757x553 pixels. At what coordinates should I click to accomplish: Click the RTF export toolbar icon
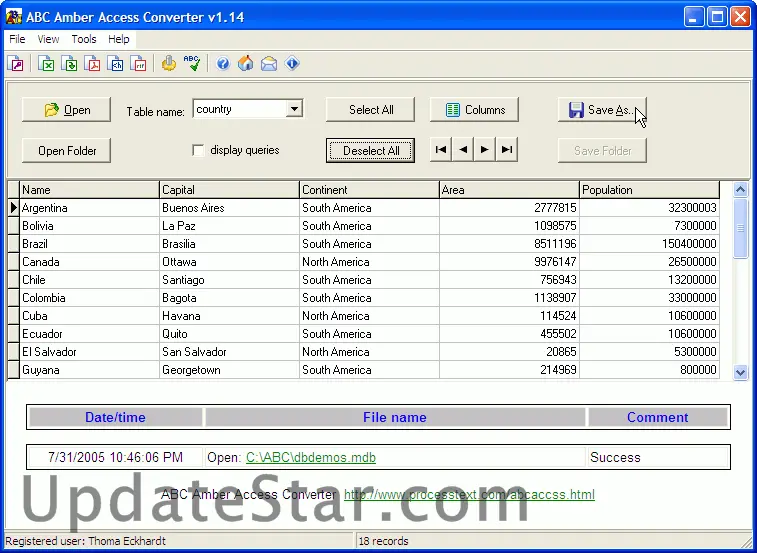click(139, 64)
